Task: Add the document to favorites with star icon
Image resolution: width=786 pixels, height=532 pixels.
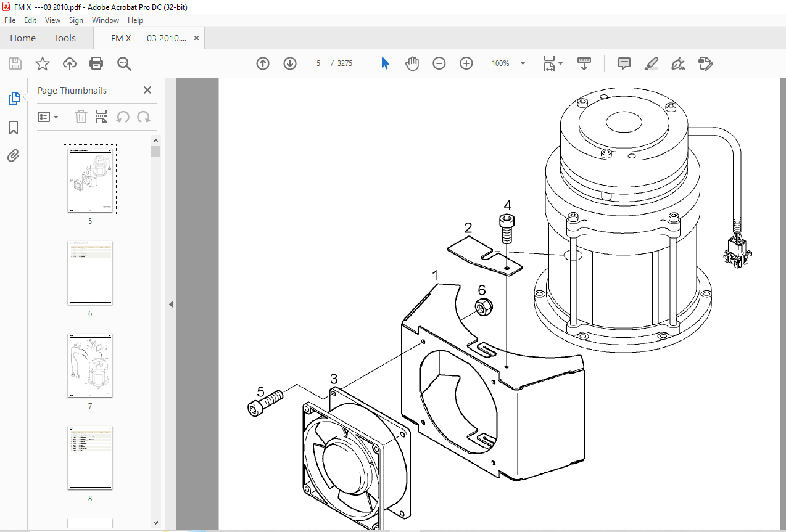Action: [x=42, y=63]
